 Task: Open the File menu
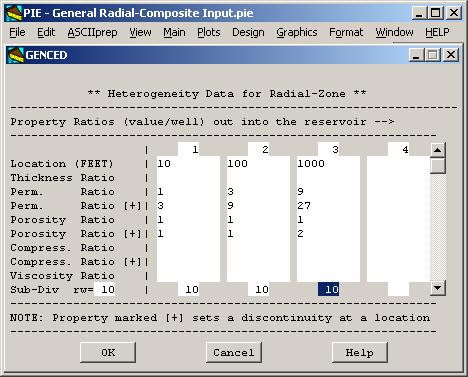[x=17, y=32]
